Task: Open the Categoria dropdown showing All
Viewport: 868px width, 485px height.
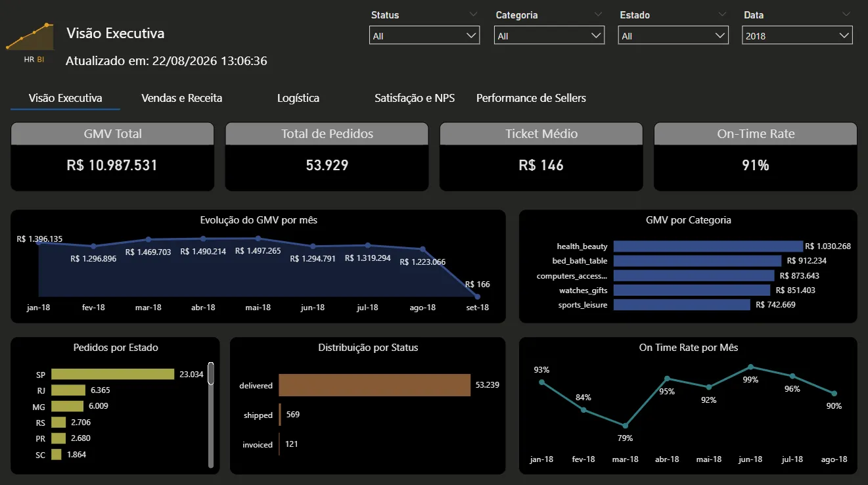Action: coord(549,35)
